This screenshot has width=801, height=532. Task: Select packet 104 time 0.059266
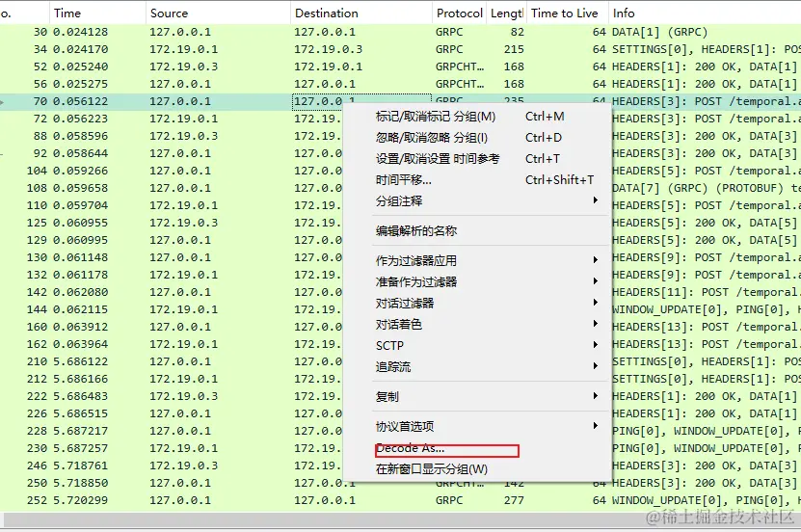81,171
